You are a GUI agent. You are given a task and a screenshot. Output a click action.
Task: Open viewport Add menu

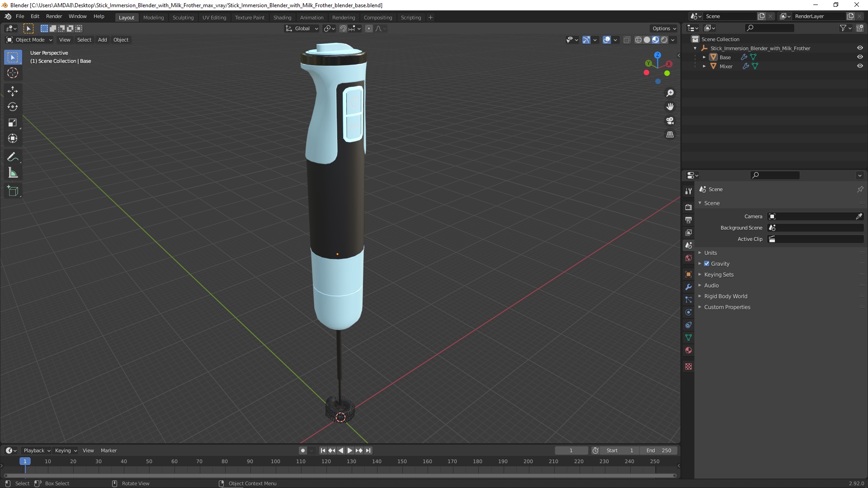click(x=103, y=40)
